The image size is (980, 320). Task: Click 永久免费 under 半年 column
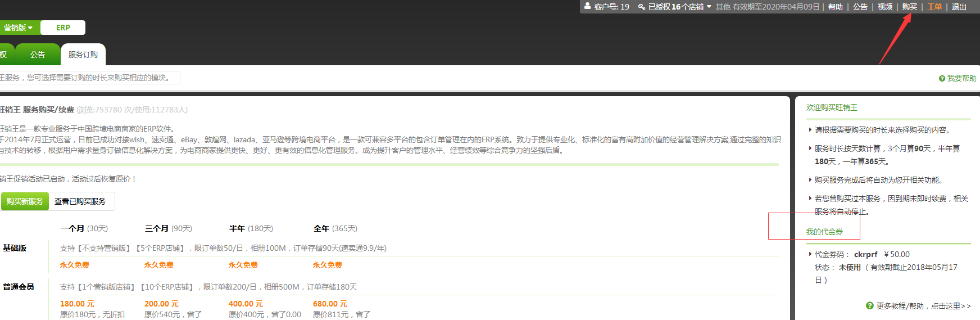(243, 265)
